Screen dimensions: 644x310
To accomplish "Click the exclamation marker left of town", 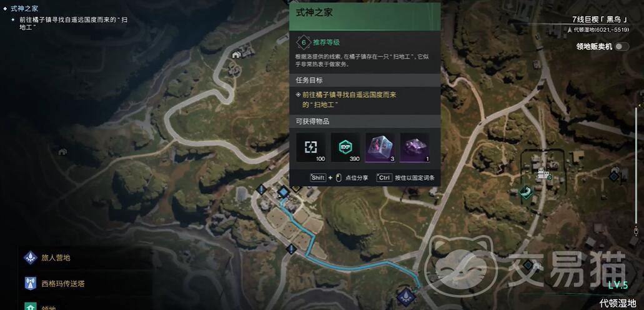I will [x=261, y=189].
